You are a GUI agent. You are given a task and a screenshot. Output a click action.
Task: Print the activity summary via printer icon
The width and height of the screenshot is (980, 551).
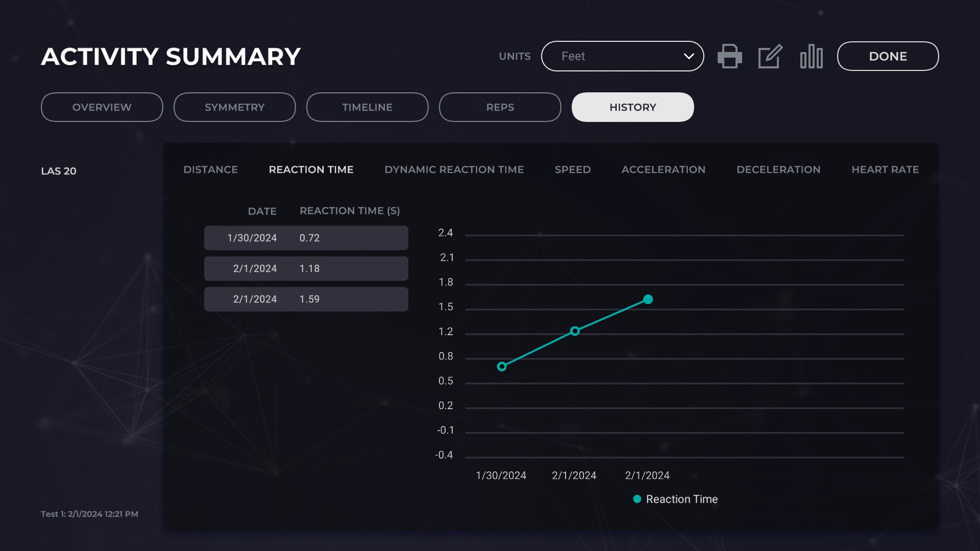729,56
